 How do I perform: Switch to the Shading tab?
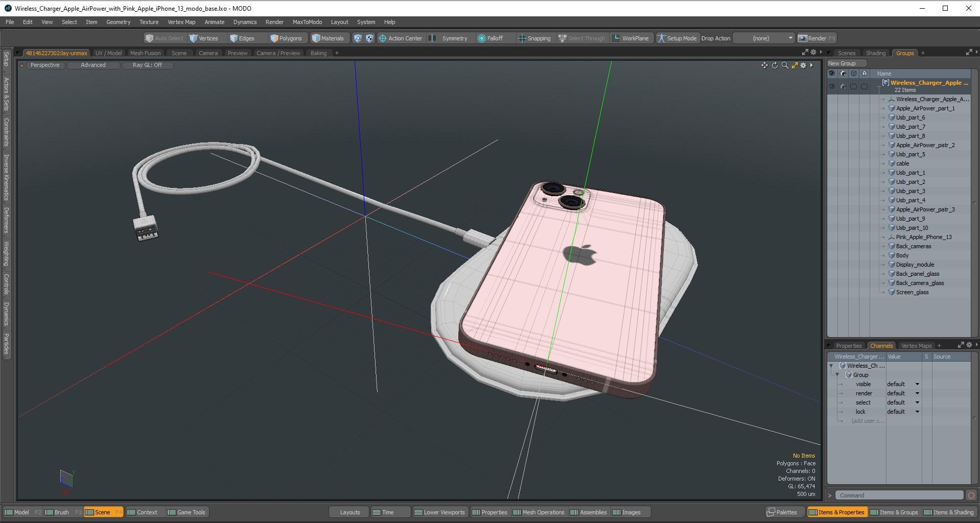876,53
